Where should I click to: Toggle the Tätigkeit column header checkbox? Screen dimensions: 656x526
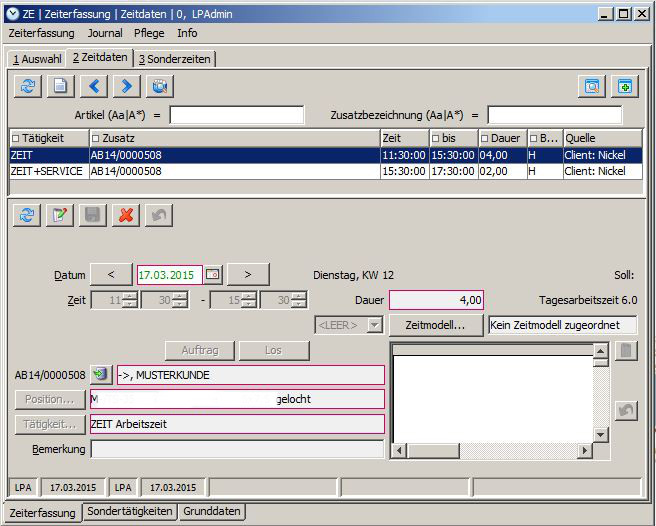(16, 138)
